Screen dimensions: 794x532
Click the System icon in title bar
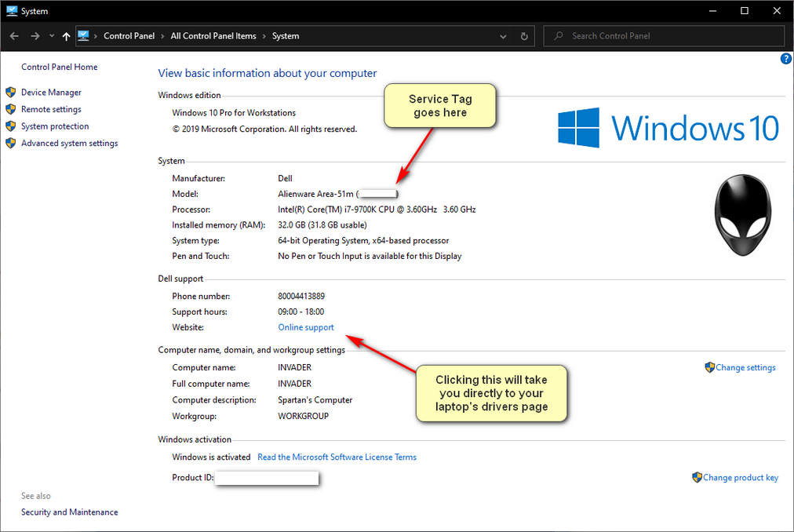(x=11, y=11)
